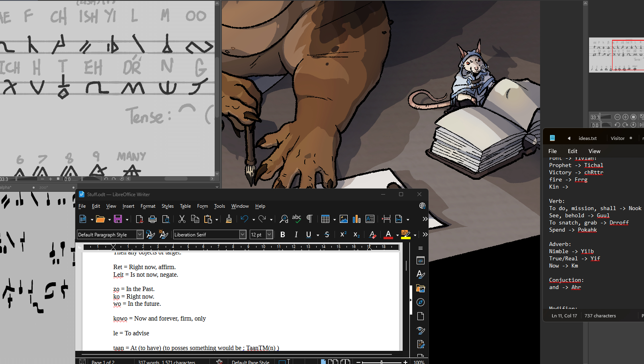Open the 12 pt font size dropdown
644x364 pixels.
[269, 234]
